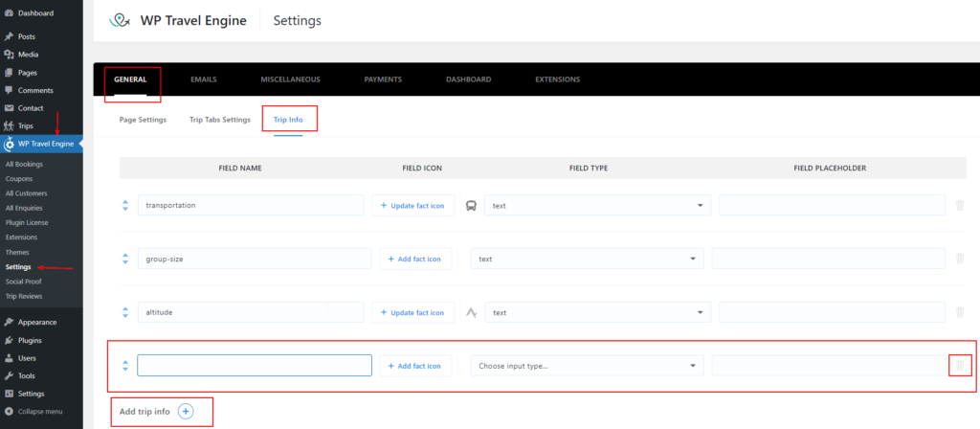Add fact icon for the empty row

point(415,366)
